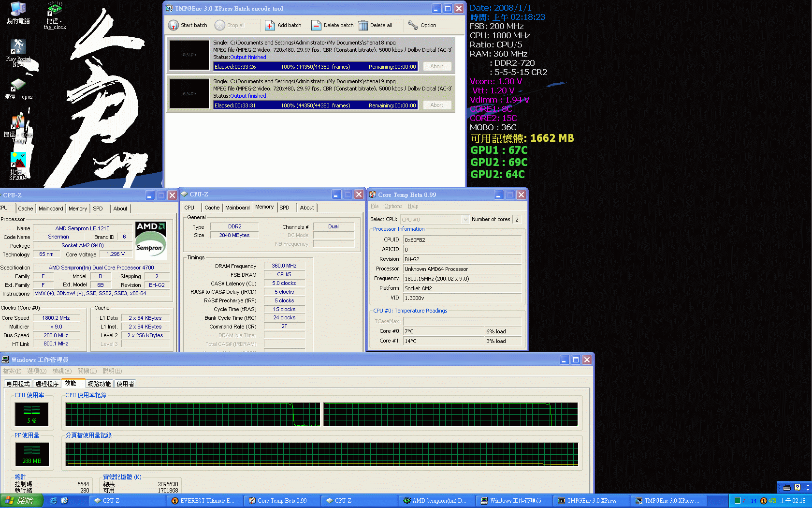Select the shana18.mpg batch thumbnail
The image size is (812, 508).
click(189, 55)
